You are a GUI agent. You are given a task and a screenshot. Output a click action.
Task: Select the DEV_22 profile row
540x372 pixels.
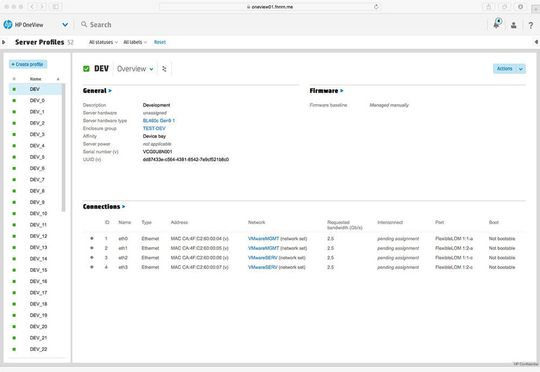35,349
